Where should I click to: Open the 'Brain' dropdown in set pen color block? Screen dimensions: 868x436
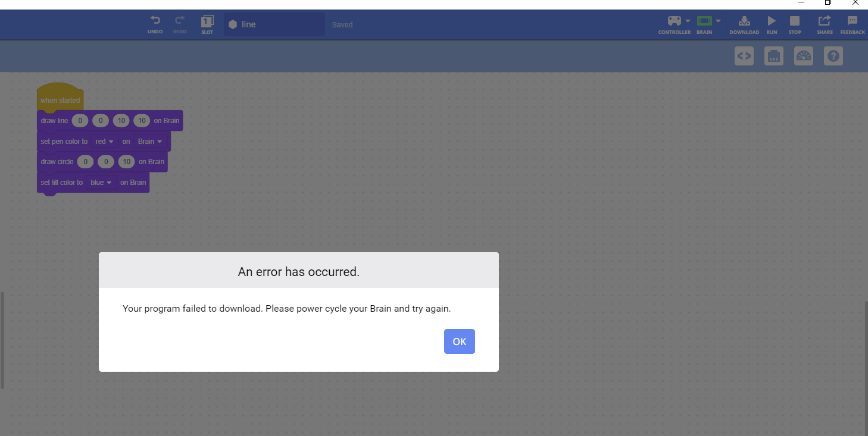pos(150,142)
